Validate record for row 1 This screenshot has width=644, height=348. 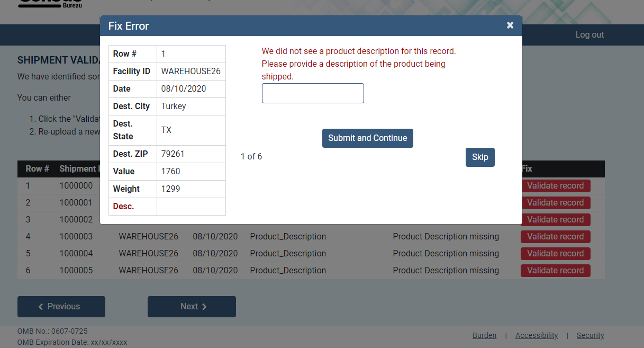coord(555,186)
